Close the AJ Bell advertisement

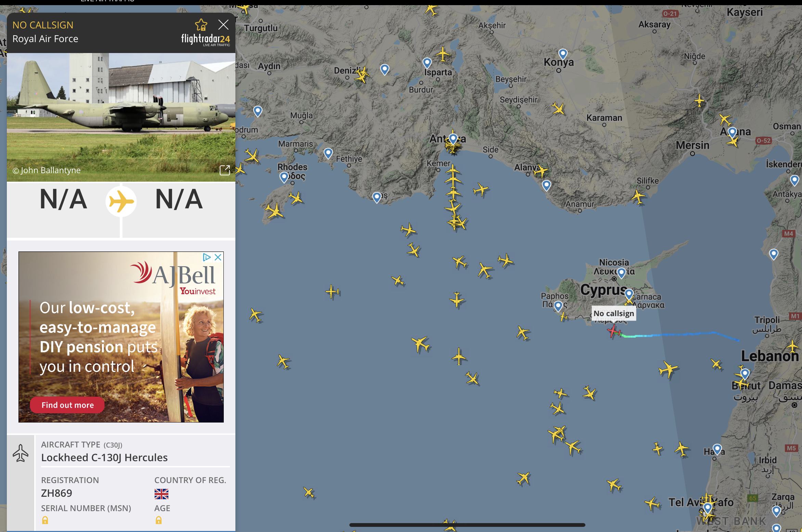[218, 257]
